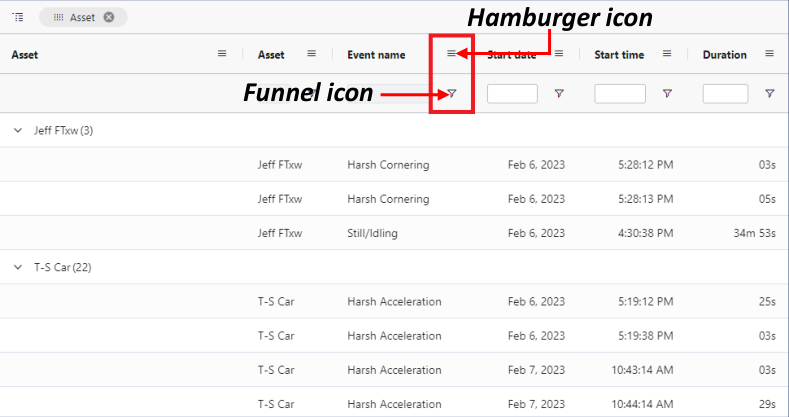The height and width of the screenshot is (417, 789).
Task: Select the Jeff FTxw (3) group row label
Action: point(63,131)
